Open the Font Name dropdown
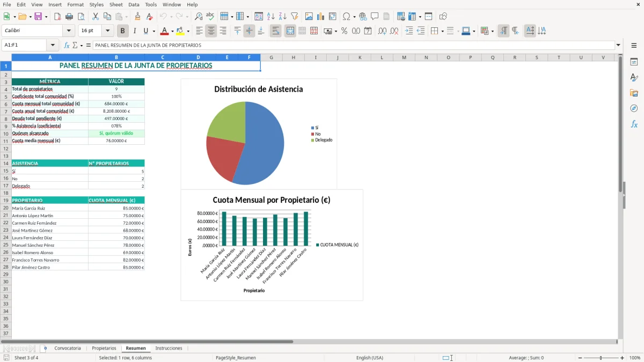 (68, 31)
